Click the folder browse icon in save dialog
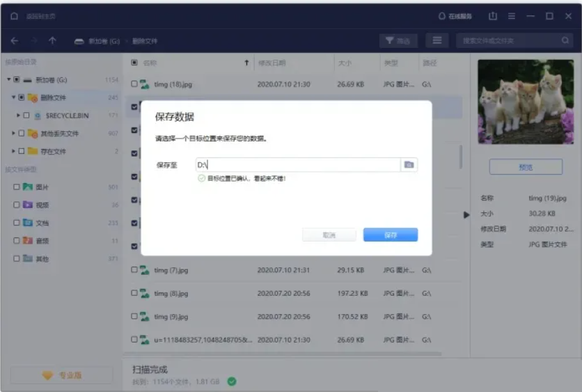The height and width of the screenshot is (392, 582). [409, 165]
